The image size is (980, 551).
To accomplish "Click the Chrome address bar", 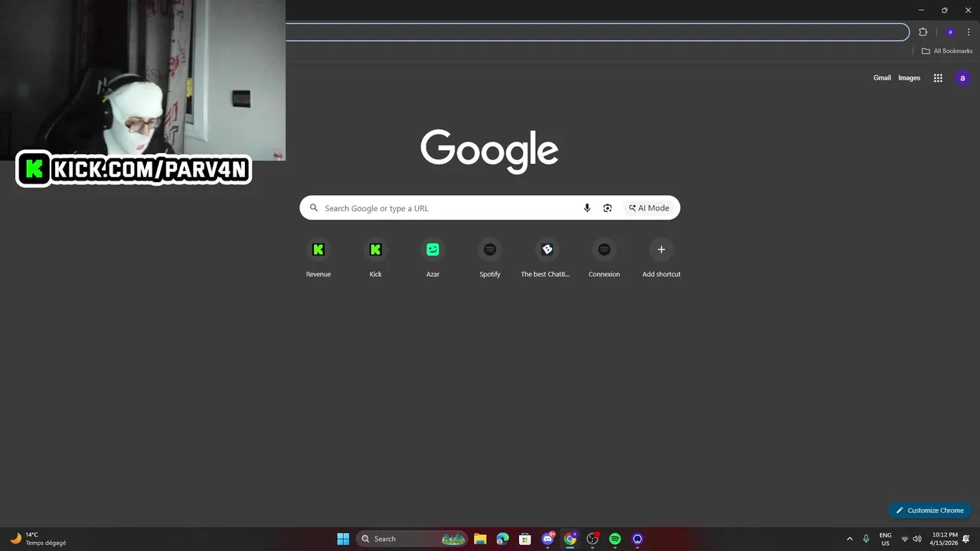I will 597,32.
